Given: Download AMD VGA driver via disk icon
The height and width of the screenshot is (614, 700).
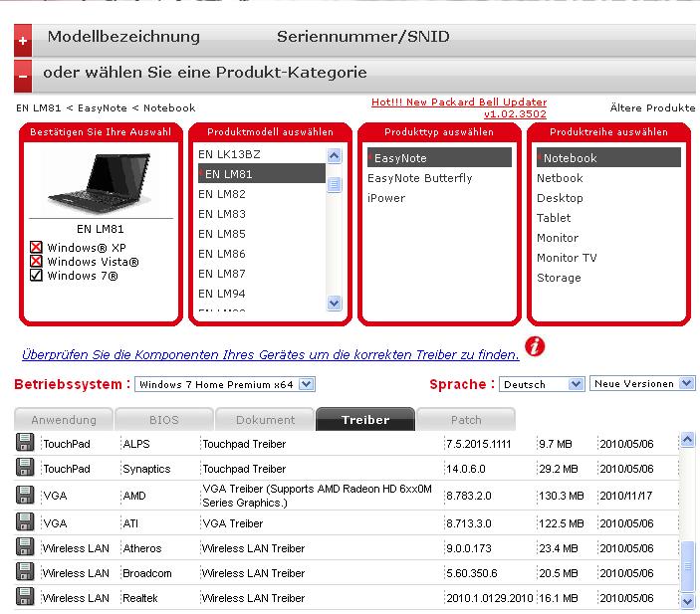Looking at the screenshot, I should click(25, 495).
